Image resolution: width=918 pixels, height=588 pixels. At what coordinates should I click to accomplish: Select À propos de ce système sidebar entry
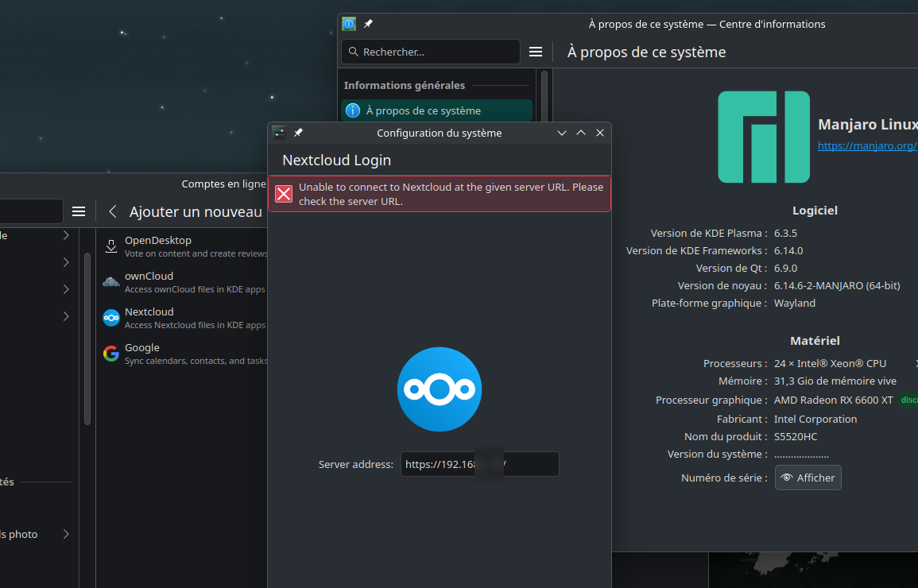(x=437, y=110)
